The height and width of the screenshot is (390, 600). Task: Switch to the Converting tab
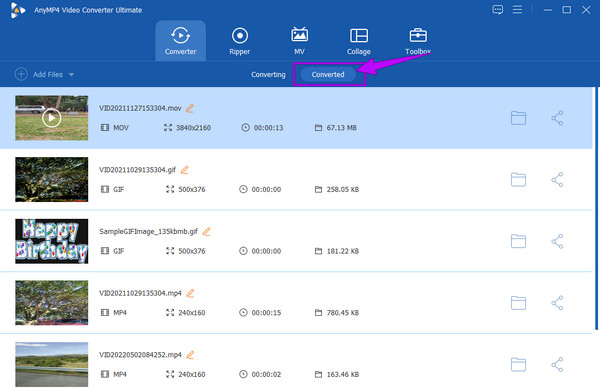tap(268, 74)
